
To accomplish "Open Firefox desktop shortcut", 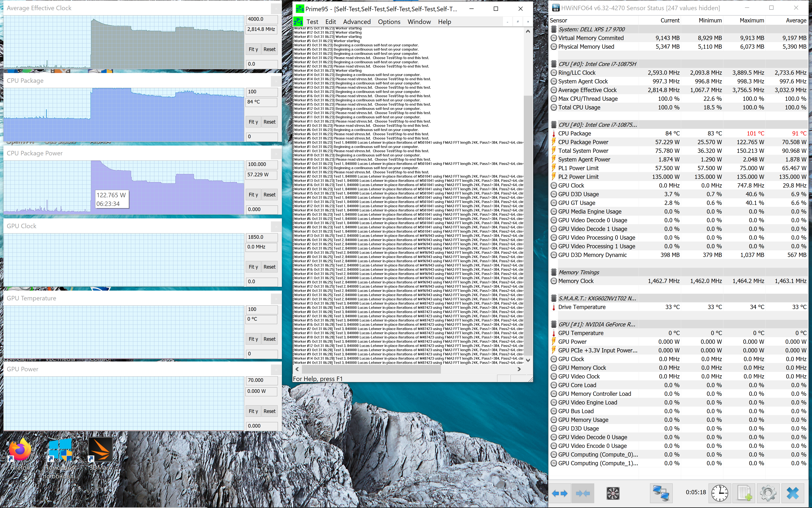I will point(20,454).
